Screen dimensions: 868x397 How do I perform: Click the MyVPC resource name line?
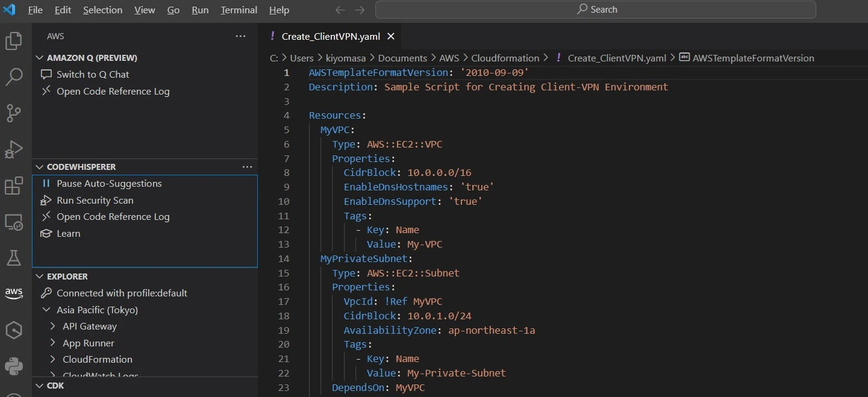coord(337,130)
